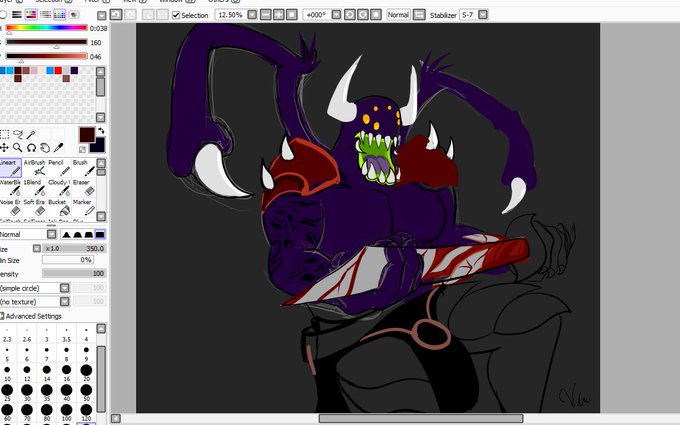Select the flat square brush edge shape
This screenshot has height=425, width=680.
(100, 235)
